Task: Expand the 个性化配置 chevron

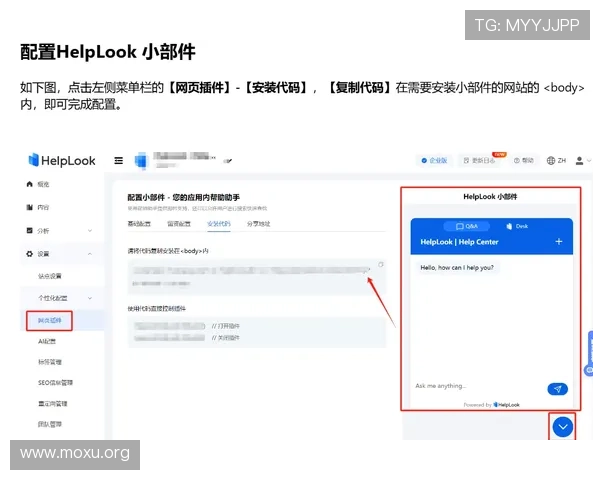Action: [x=90, y=298]
